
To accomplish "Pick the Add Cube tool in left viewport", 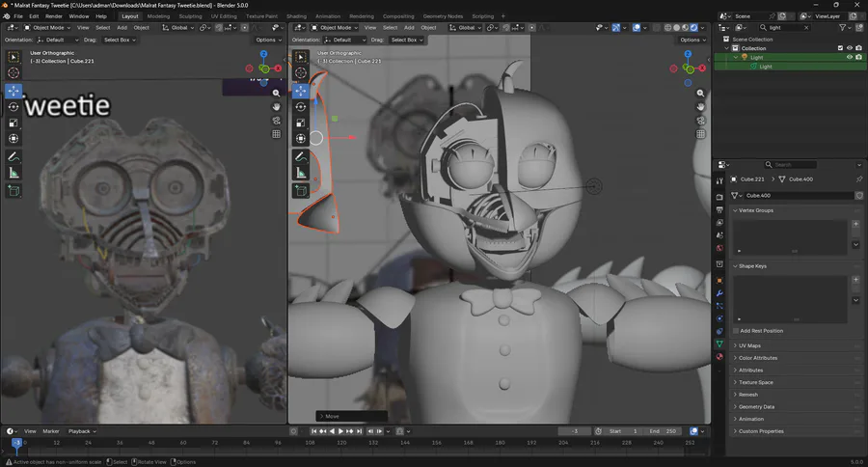I will (14, 191).
